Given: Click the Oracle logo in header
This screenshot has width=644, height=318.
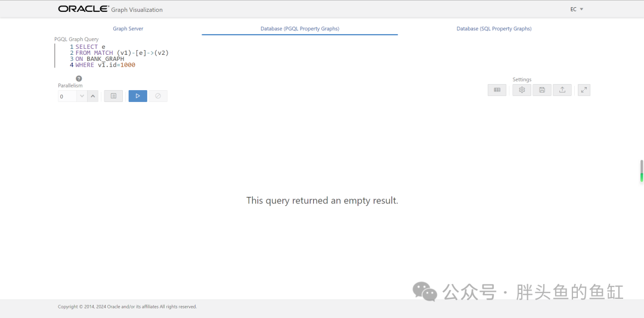Looking at the screenshot, I should [83, 9].
